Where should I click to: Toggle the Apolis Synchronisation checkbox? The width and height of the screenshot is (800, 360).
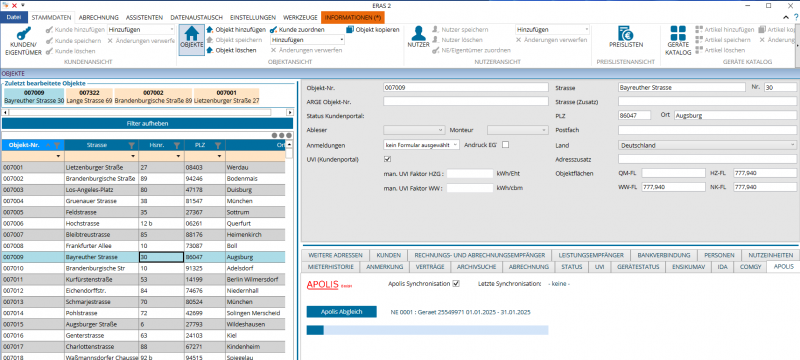(x=456, y=284)
